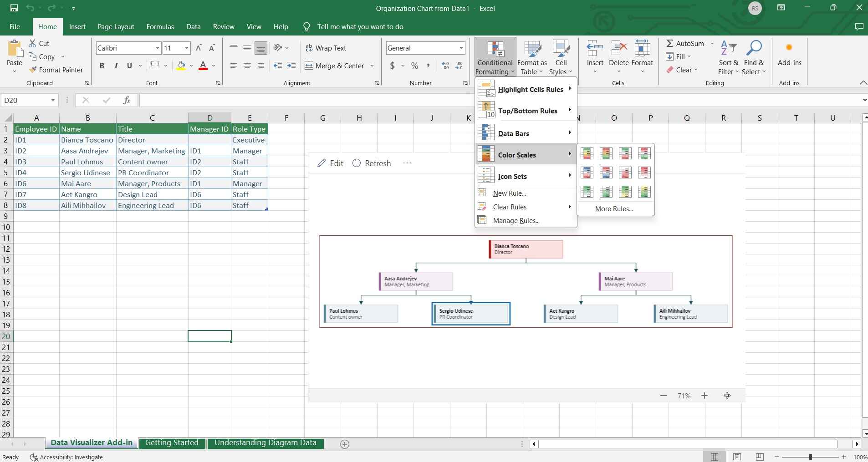Click the fit diagram to view icon

click(x=727, y=396)
